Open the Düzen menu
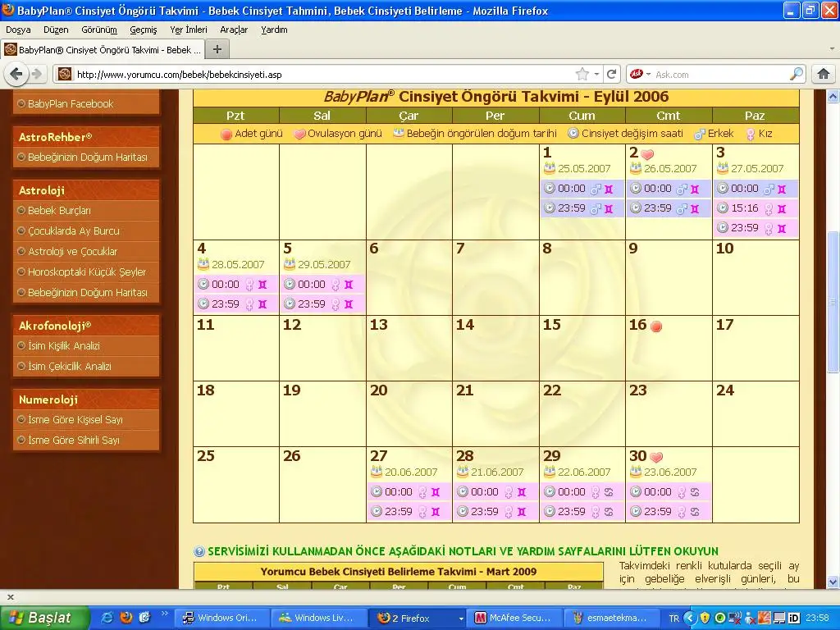This screenshot has height=630, width=840. 56,30
